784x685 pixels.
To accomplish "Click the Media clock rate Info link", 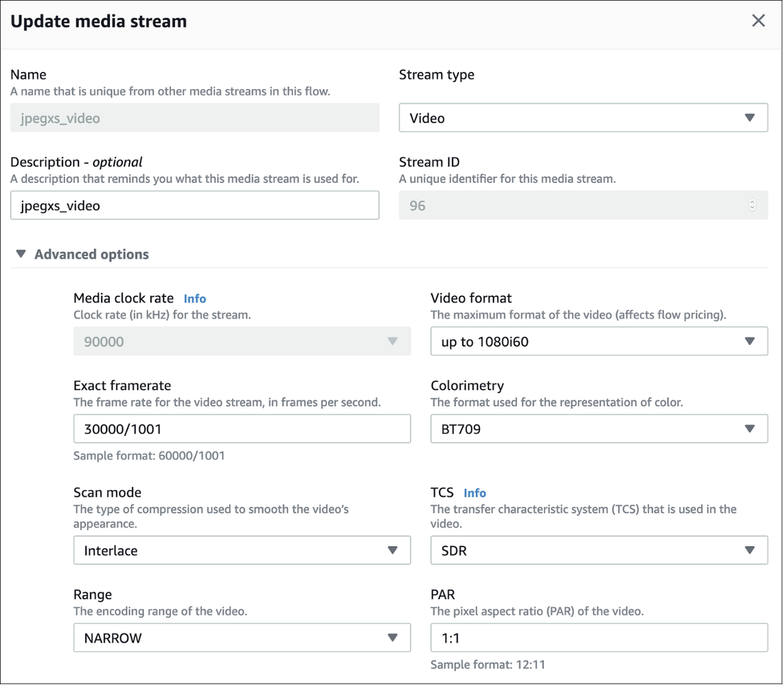I will click(x=195, y=298).
